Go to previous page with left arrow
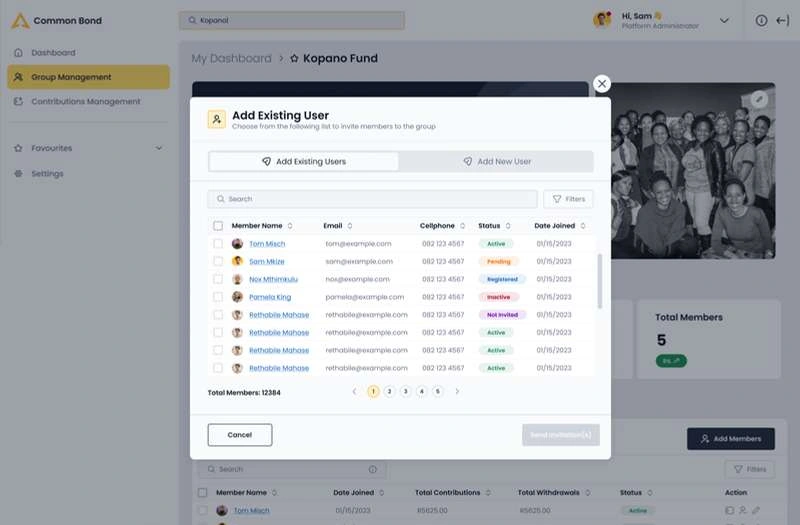Image resolution: width=800 pixels, height=525 pixels. (x=355, y=391)
